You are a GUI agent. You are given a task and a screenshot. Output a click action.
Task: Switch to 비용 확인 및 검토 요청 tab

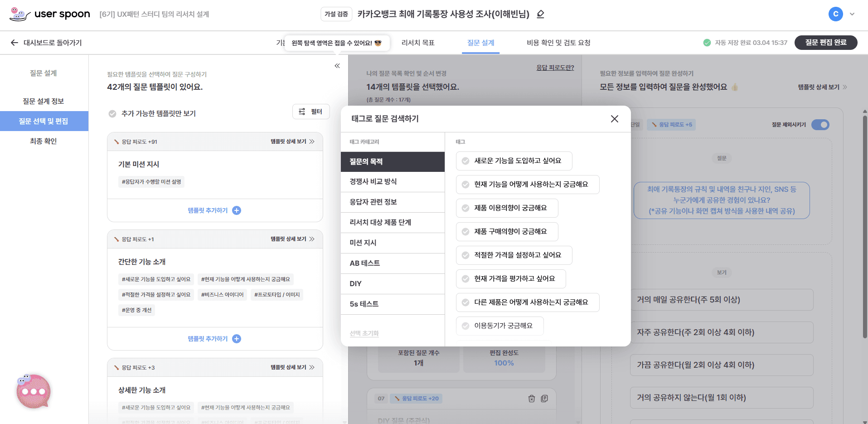pyautogui.click(x=558, y=43)
